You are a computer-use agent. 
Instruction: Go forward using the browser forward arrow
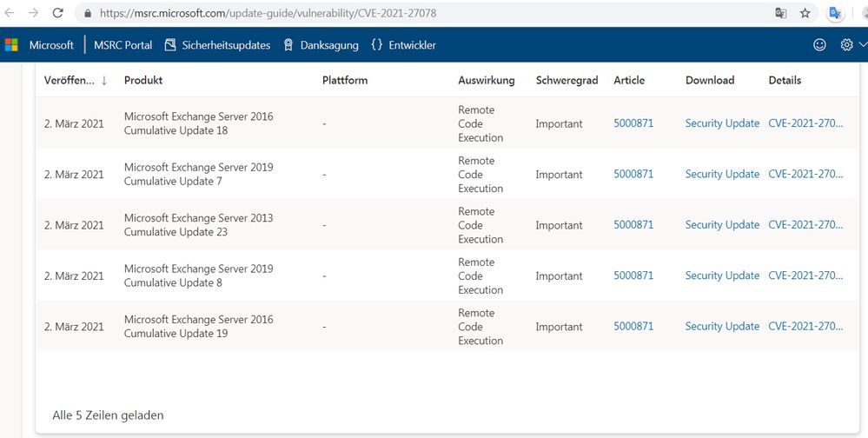33,14
